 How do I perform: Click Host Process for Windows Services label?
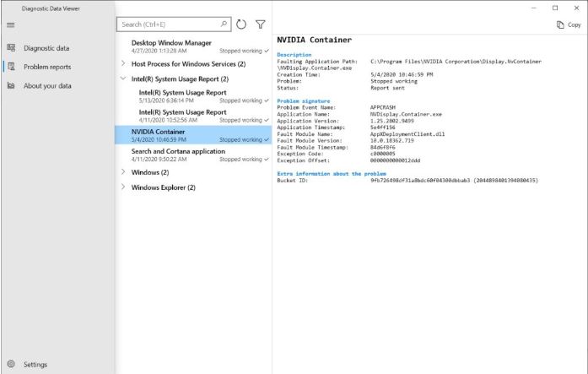pyautogui.click(x=188, y=64)
